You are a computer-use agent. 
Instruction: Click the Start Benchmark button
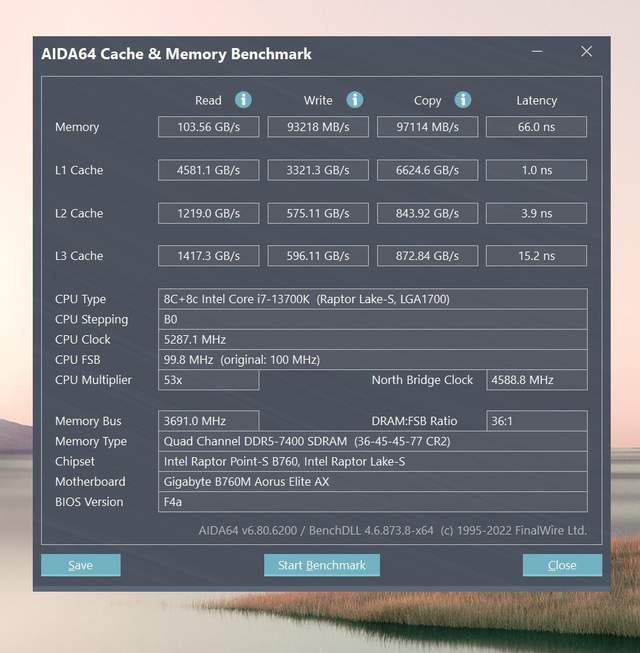[322, 565]
